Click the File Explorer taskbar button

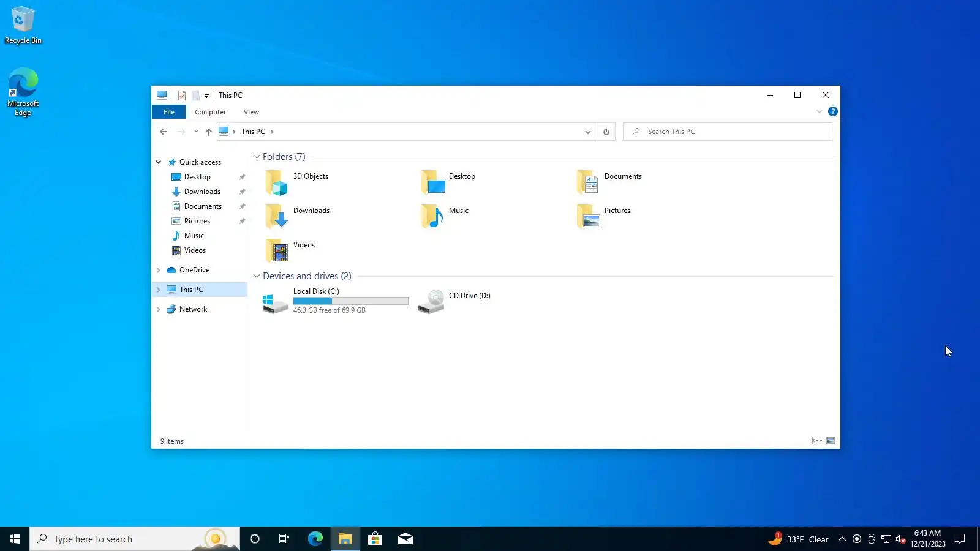345,539
